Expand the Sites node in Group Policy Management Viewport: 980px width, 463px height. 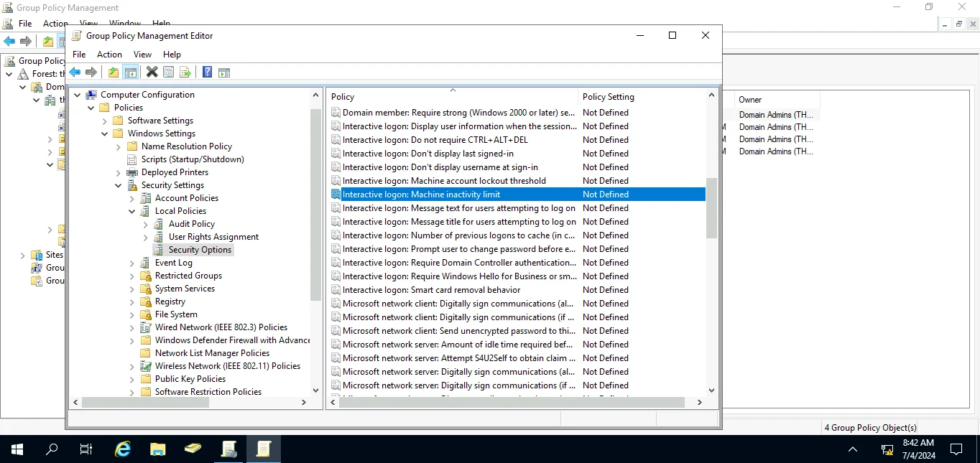click(22, 255)
